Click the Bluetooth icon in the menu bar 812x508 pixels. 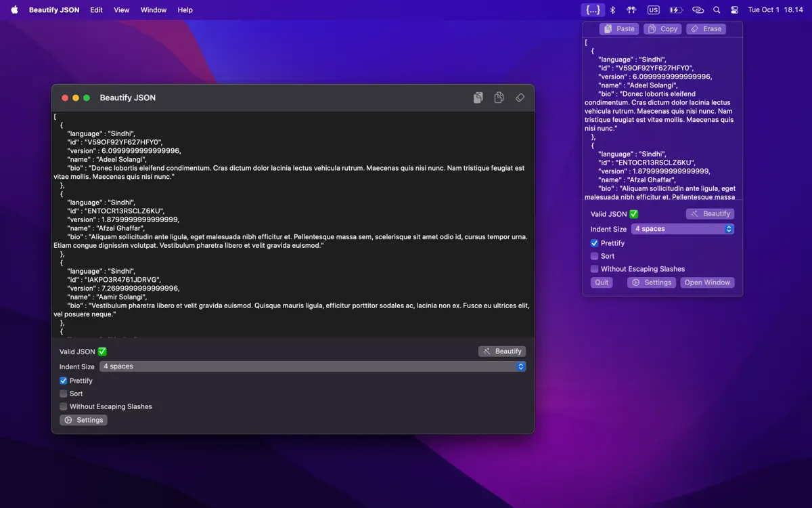pyautogui.click(x=612, y=10)
